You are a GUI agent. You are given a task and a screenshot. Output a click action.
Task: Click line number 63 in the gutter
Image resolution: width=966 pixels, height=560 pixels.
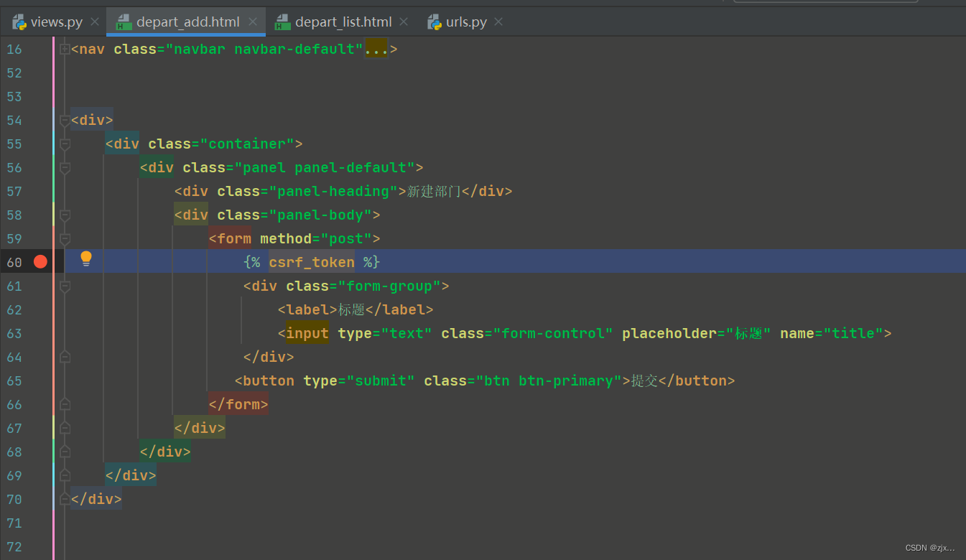14,333
